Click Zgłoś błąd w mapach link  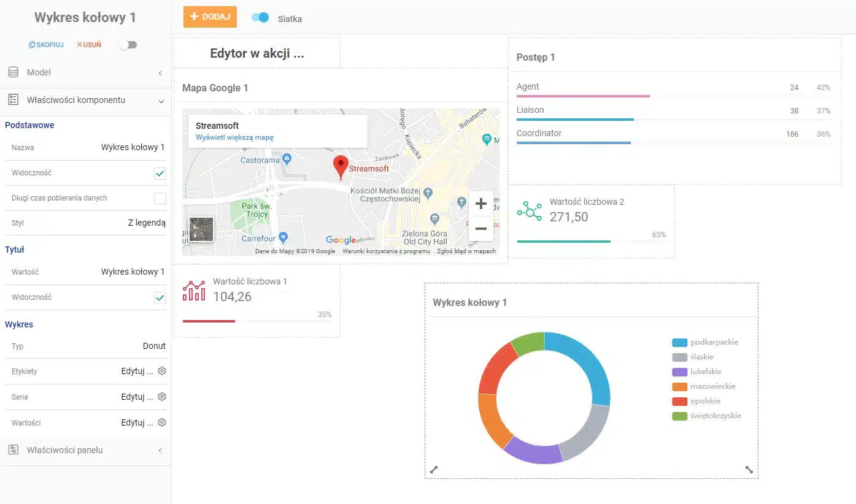click(x=466, y=251)
